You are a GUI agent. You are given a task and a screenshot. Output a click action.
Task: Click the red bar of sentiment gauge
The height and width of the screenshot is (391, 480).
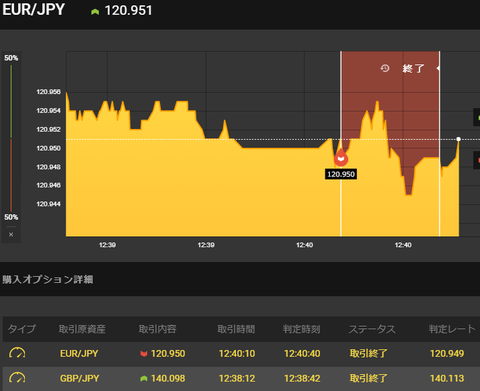point(11,175)
